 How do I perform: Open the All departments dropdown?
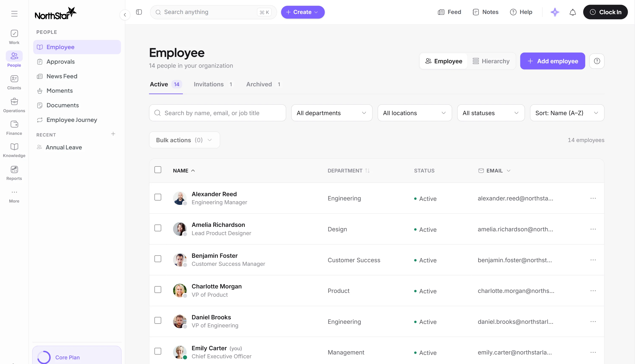coord(331,113)
